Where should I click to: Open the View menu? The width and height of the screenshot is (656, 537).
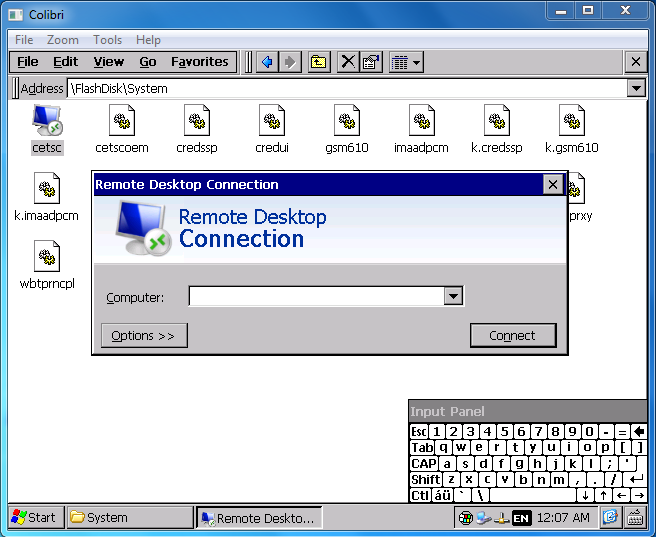point(108,62)
